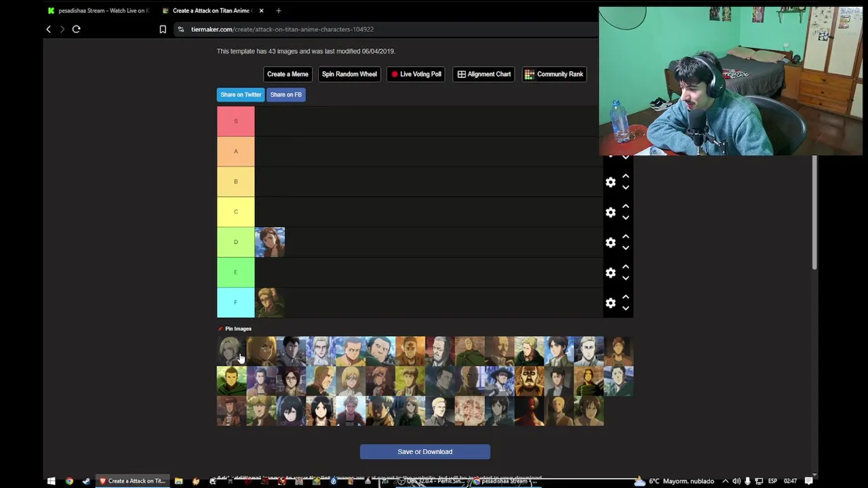The image size is (868, 488).
Task: Open the volume control in system tray
Action: pyautogui.click(x=736, y=481)
